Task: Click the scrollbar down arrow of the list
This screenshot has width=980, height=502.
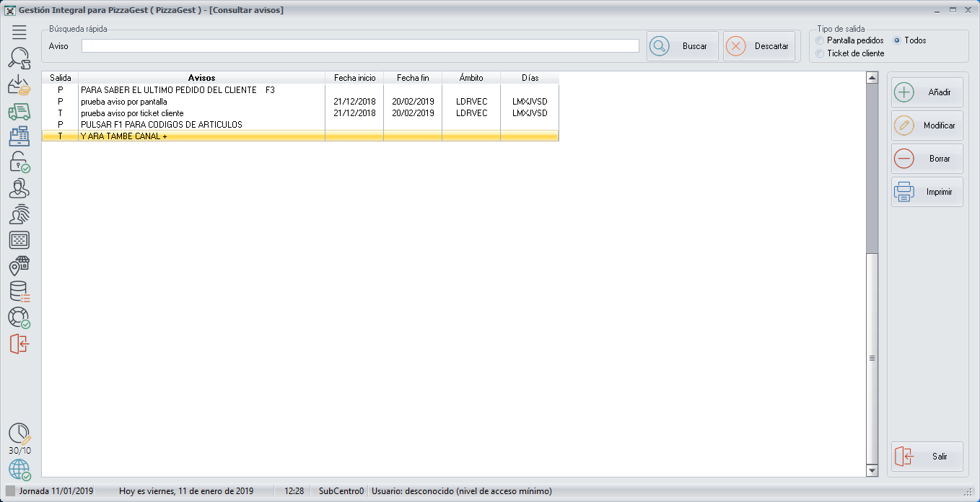Action: (872, 470)
